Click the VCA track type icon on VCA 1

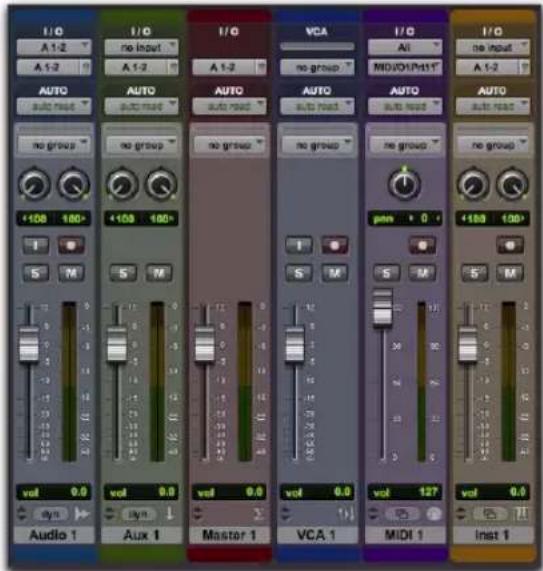tap(346, 514)
